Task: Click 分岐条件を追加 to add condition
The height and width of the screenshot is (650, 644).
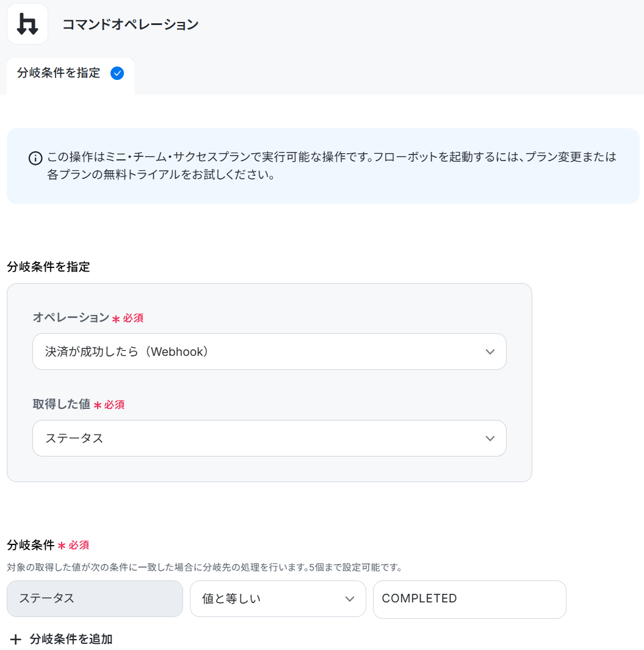Action: coord(71,639)
